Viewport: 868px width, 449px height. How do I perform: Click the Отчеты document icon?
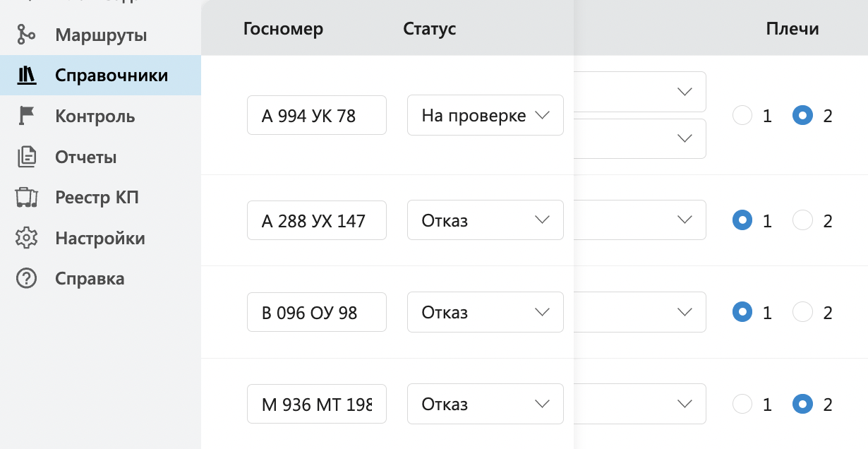pyautogui.click(x=27, y=157)
